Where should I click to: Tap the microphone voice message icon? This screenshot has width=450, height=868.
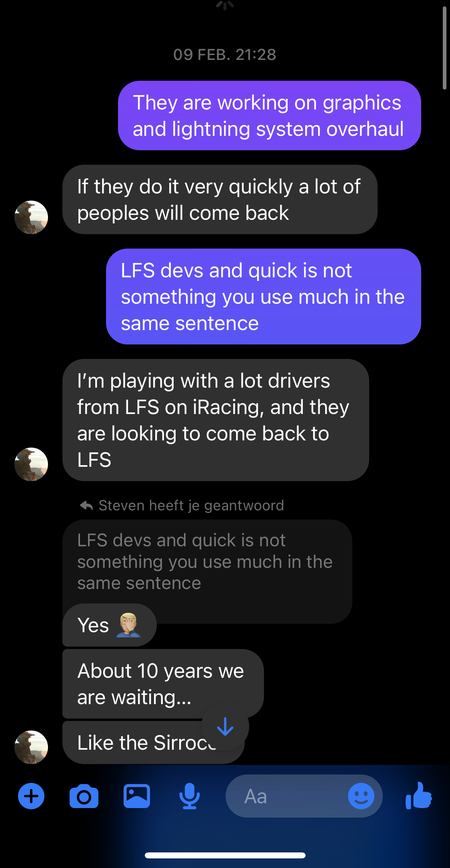click(190, 796)
